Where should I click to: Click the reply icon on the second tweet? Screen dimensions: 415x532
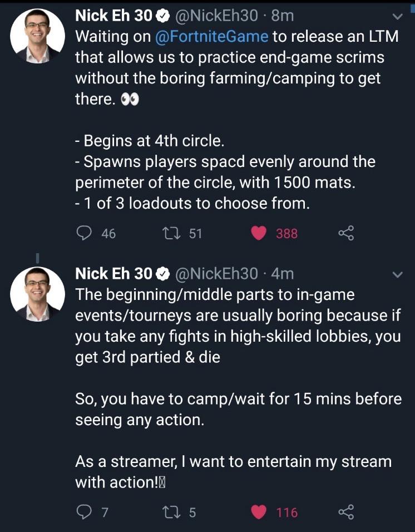pos(85,512)
